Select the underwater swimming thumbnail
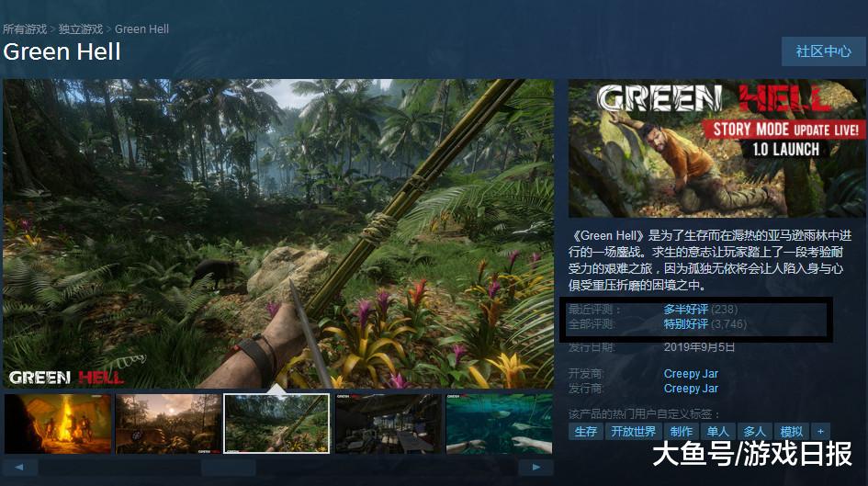The height and width of the screenshot is (486, 868). tap(499, 424)
